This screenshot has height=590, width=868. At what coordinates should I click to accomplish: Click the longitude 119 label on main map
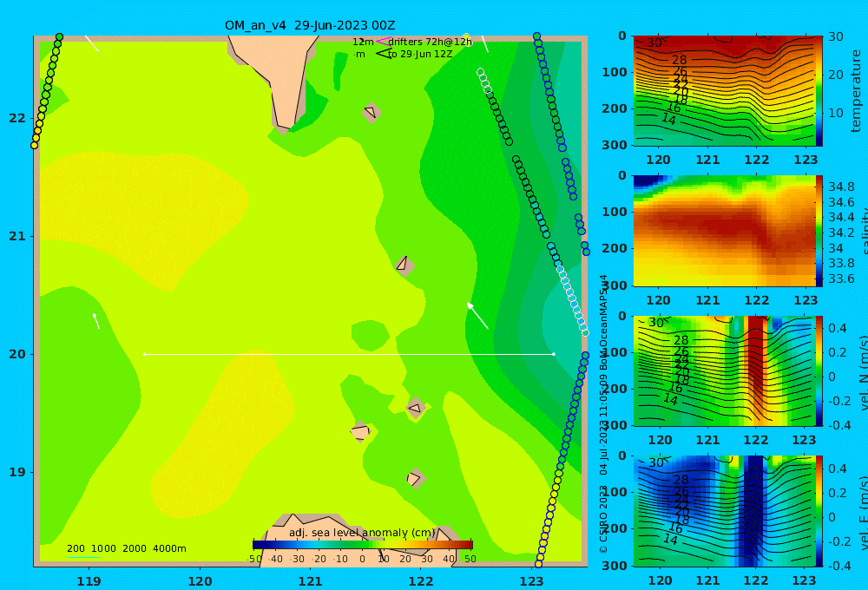coord(89,581)
